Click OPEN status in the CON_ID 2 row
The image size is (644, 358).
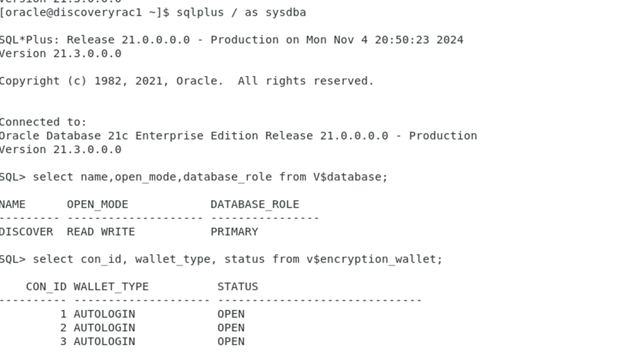pos(231,328)
